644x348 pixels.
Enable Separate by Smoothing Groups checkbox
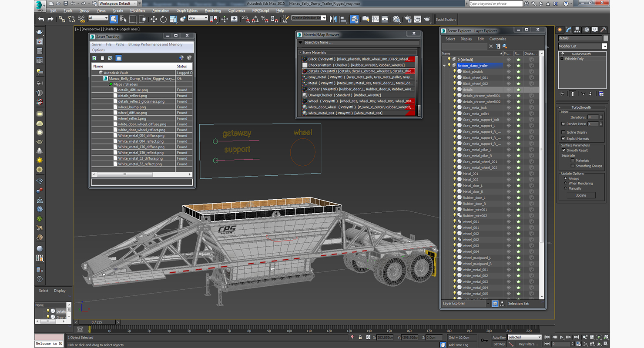(573, 166)
